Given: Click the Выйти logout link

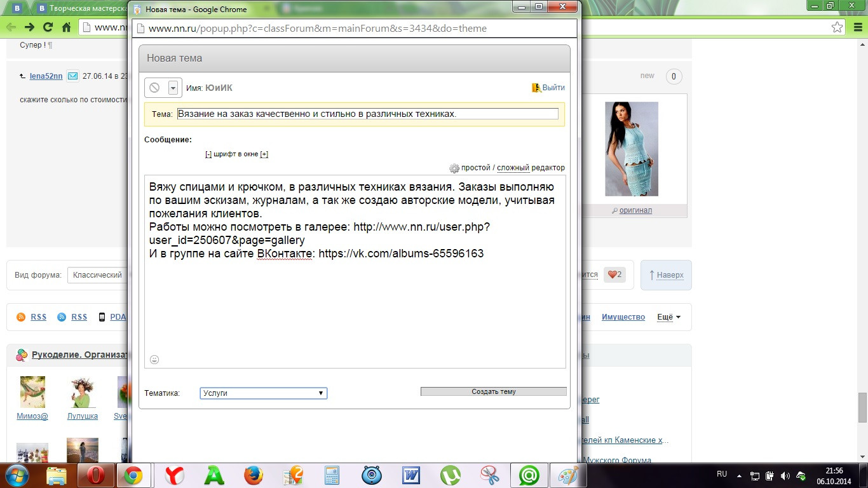Looking at the screenshot, I should pos(553,88).
